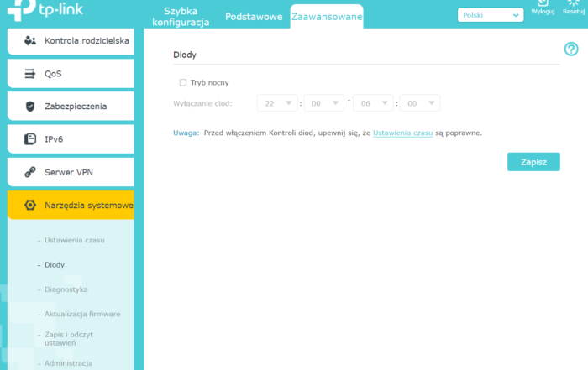Open Aktualizacja firmware submenu item
The height and width of the screenshot is (370, 588).
[81, 314]
